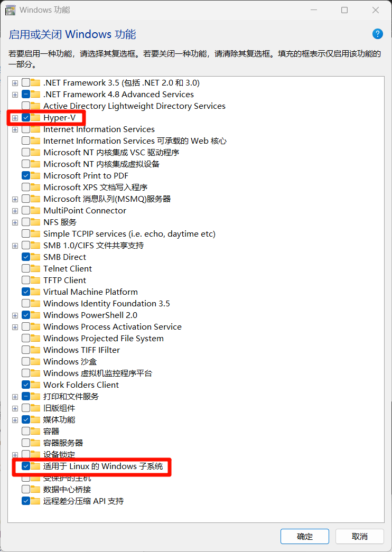Click the Microsoft Print to PDF folder icon
Screen dimensions: 392x552
(35, 176)
